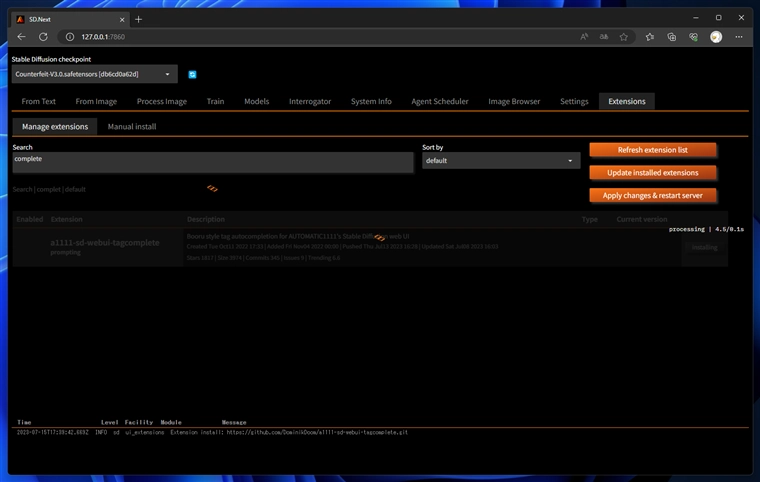The image size is (760, 482).
Task: Click the installing button for tagcomplete extension
Action: [x=704, y=247]
